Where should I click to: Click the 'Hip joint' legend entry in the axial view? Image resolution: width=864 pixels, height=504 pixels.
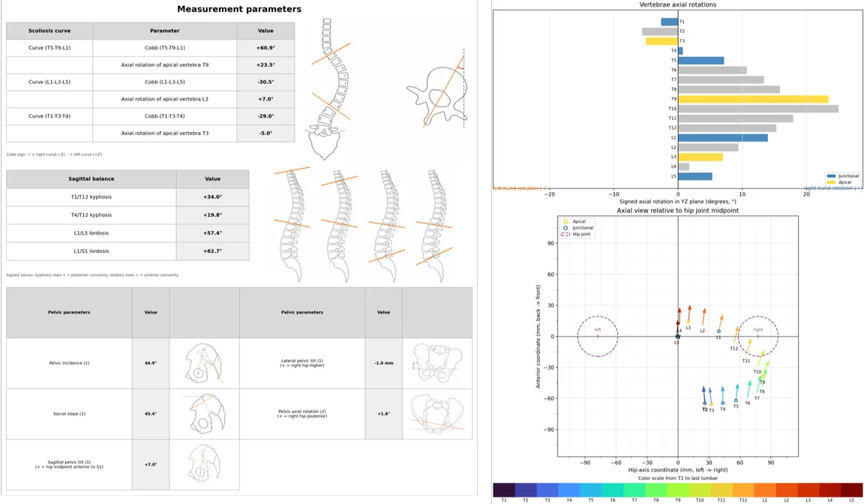click(576, 234)
